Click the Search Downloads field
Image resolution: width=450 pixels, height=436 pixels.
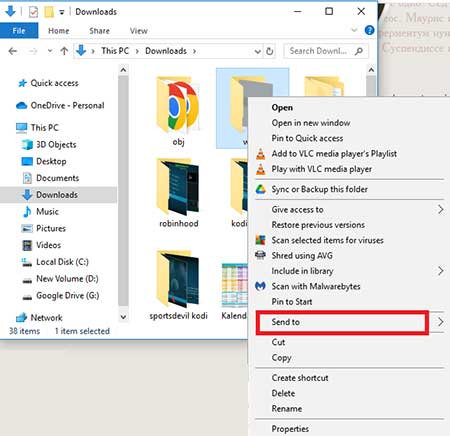tap(326, 51)
